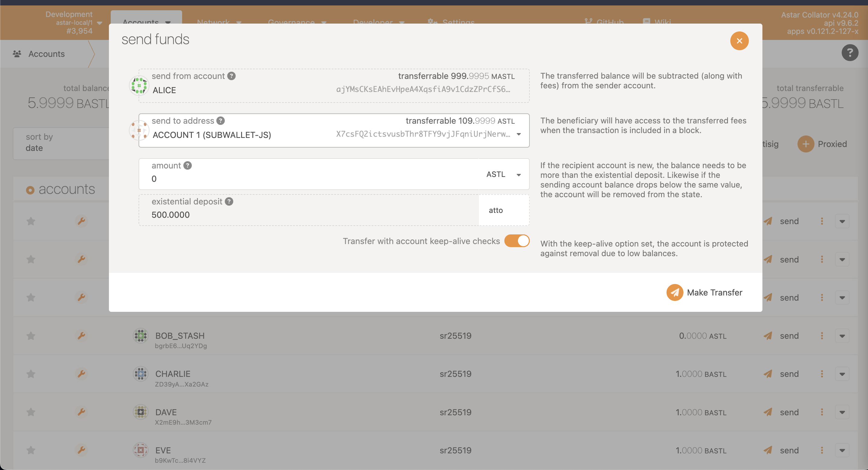
Task: Click the CHARLIE address ZD39yA...Xa2GAz
Action: click(x=182, y=384)
